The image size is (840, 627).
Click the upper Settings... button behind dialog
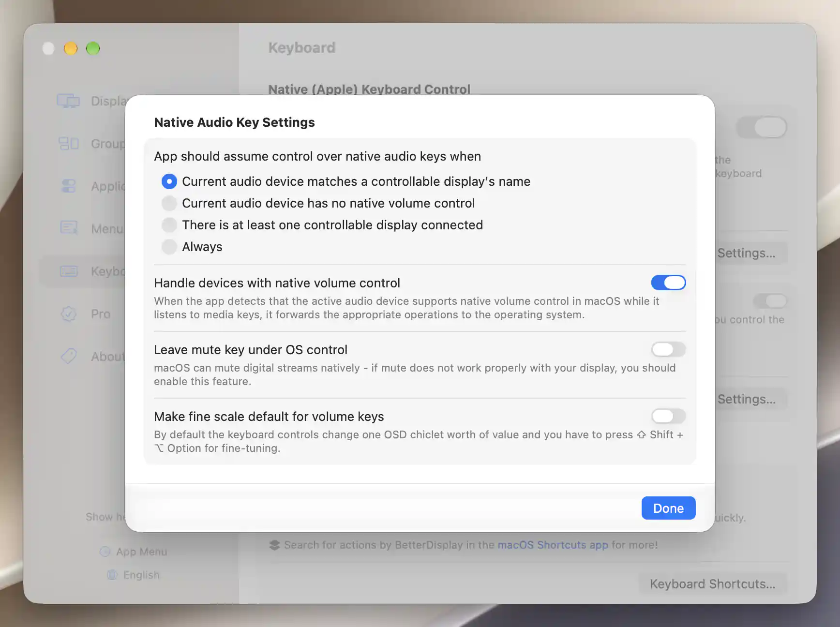[751, 253]
